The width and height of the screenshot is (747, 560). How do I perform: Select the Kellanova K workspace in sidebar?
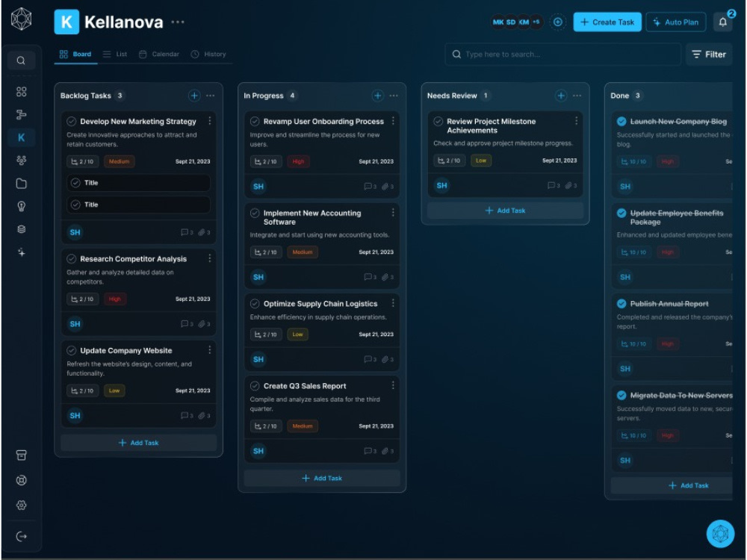(21, 137)
